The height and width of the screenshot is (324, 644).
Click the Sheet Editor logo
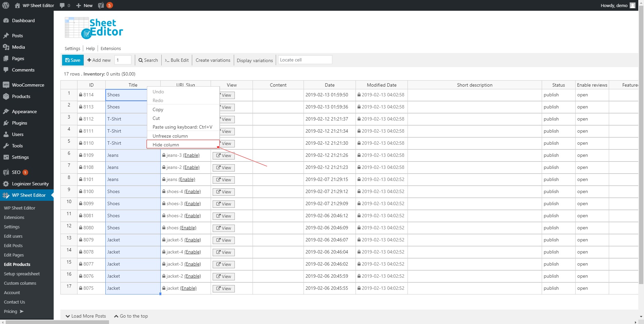click(x=94, y=28)
